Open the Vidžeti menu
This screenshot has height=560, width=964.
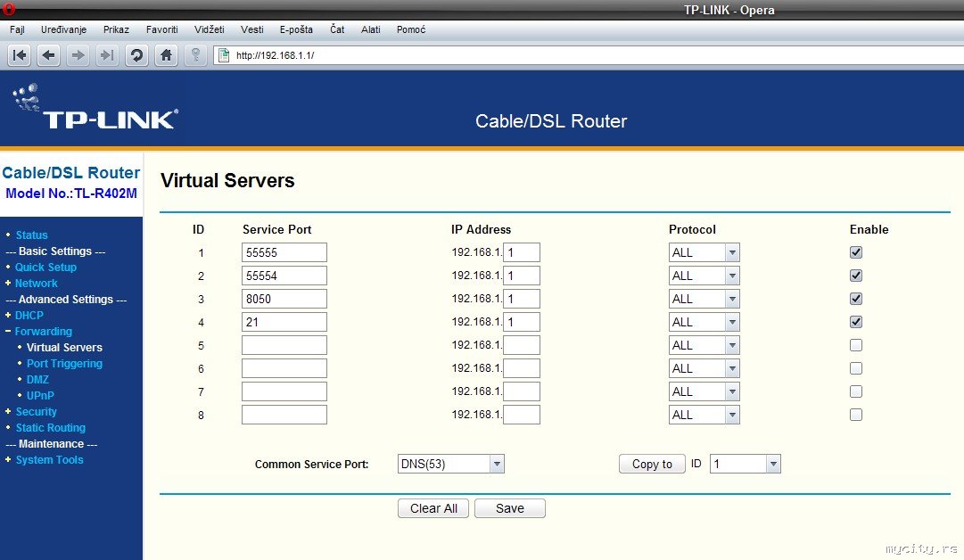click(x=209, y=29)
